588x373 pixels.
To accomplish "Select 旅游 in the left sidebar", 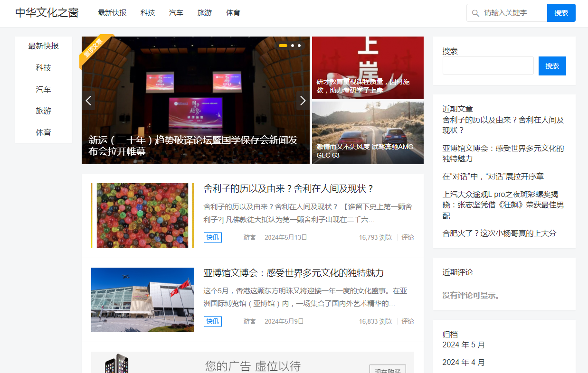I will pos(44,111).
